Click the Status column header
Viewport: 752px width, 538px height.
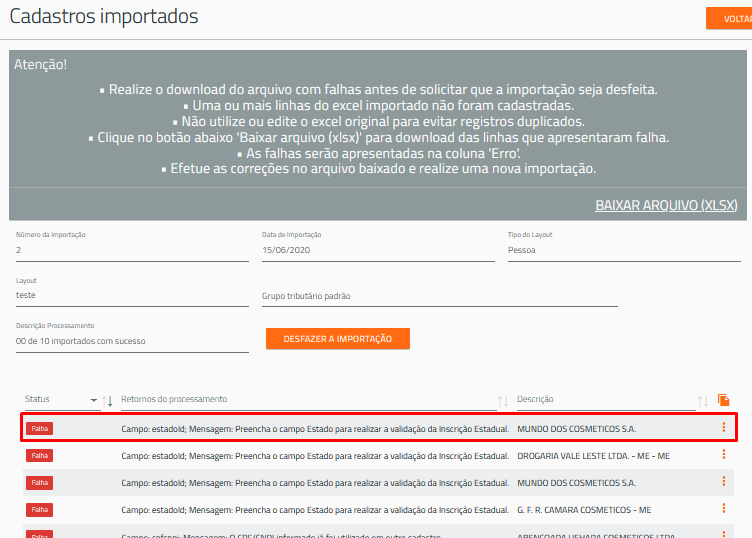(x=37, y=399)
